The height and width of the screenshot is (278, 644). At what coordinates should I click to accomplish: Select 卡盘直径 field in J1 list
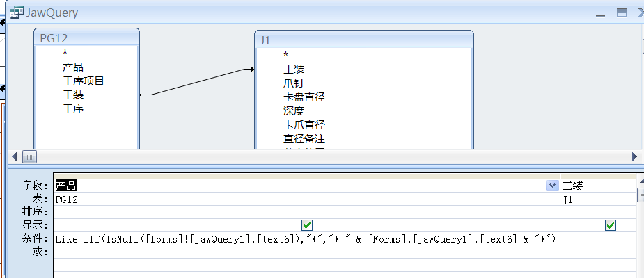coord(304,97)
